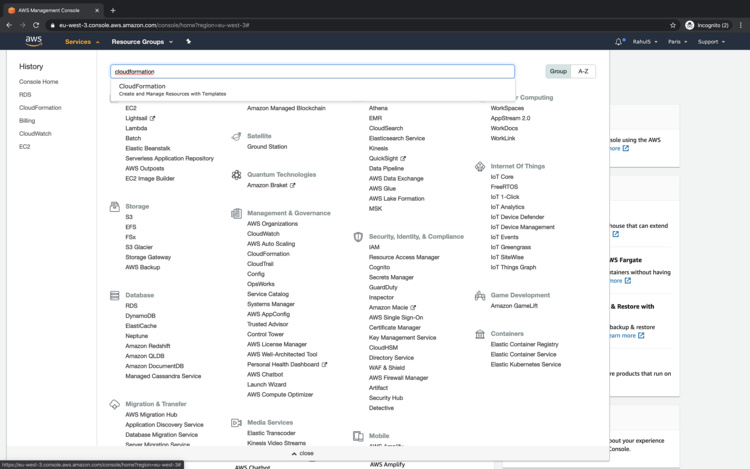Click the Security, Identity & Compliance shield icon
Screen dimensions: 750x469
point(358,237)
